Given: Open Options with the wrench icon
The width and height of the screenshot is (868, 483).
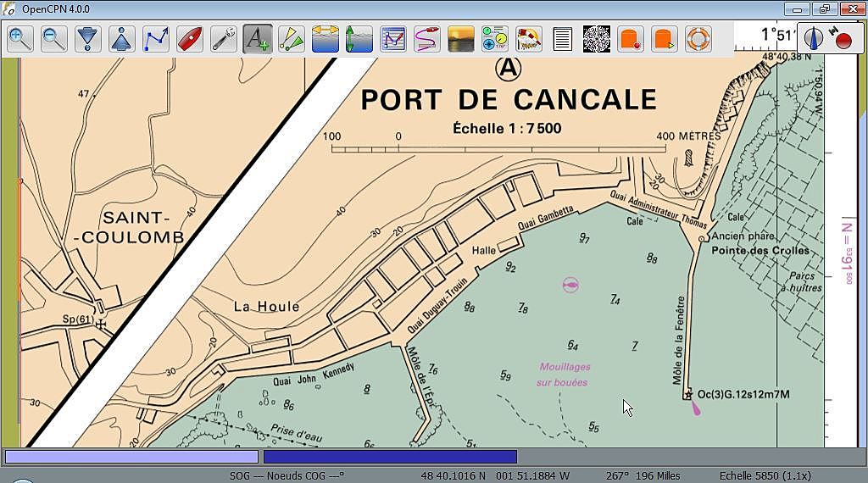Looking at the screenshot, I should pyautogui.click(x=224, y=39).
